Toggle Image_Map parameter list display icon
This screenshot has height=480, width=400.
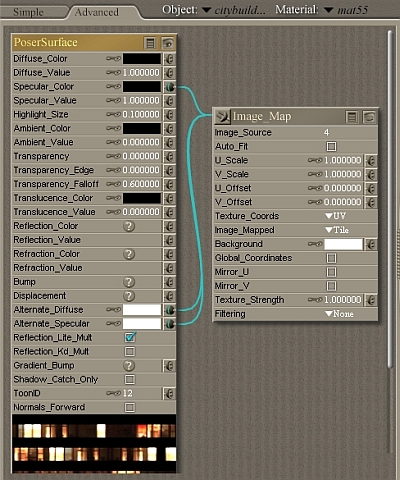click(x=352, y=117)
